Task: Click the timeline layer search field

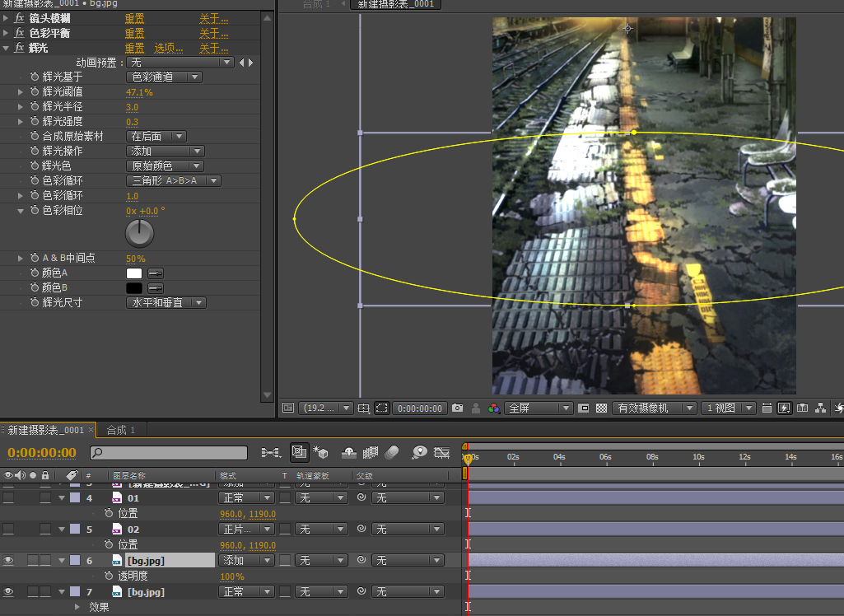Action: pyautogui.click(x=169, y=453)
